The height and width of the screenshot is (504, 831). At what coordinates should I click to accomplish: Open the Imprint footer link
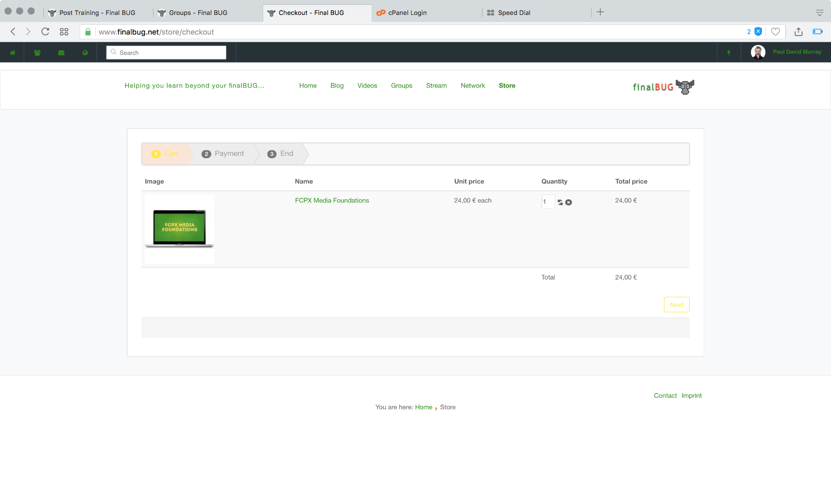691,395
